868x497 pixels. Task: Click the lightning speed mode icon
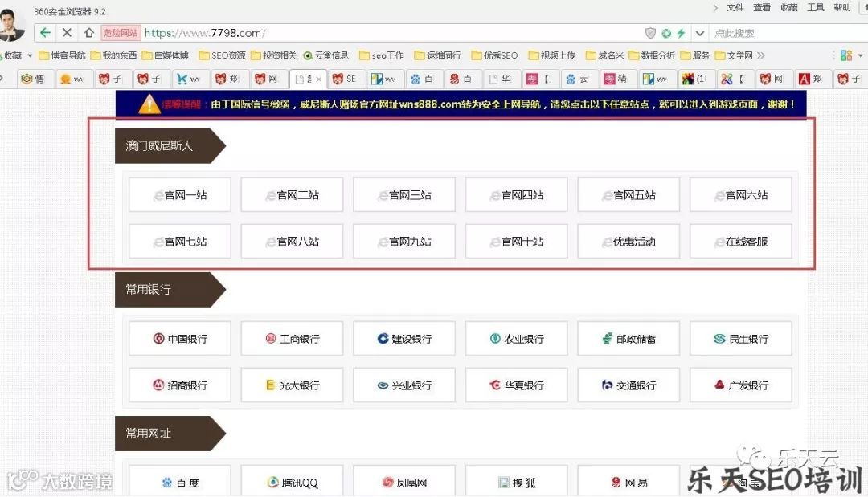click(682, 33)
